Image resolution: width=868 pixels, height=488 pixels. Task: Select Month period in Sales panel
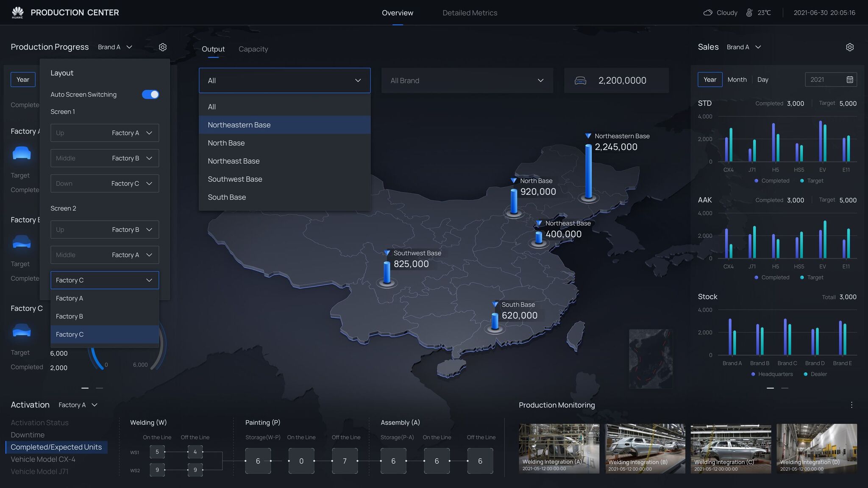tap(737, 80)
